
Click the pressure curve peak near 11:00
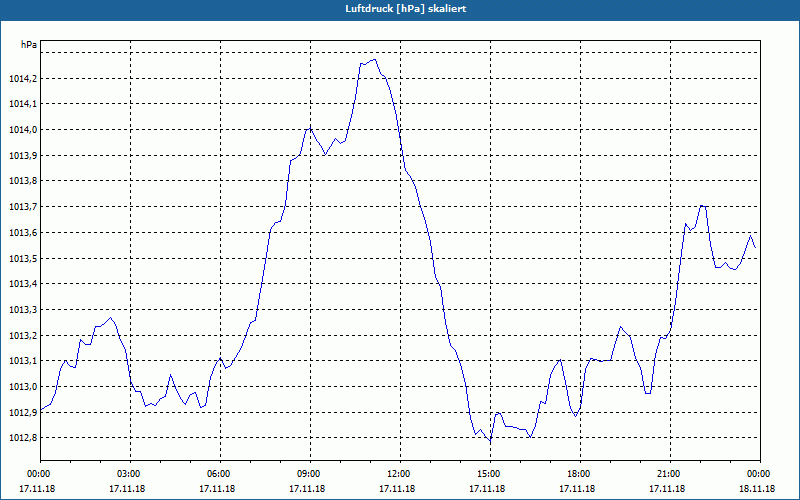[x=374, y=60]
